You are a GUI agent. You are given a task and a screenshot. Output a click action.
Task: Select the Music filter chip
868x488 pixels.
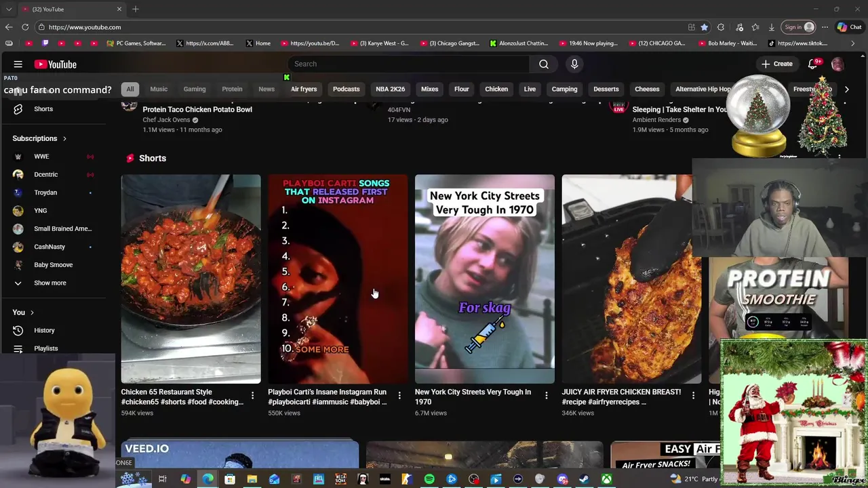159,89
